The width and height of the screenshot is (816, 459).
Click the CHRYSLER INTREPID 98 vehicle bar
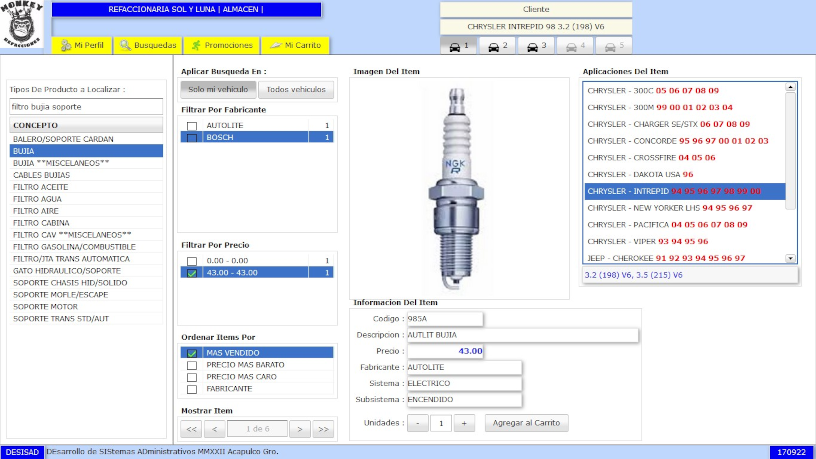pos(536,27)
